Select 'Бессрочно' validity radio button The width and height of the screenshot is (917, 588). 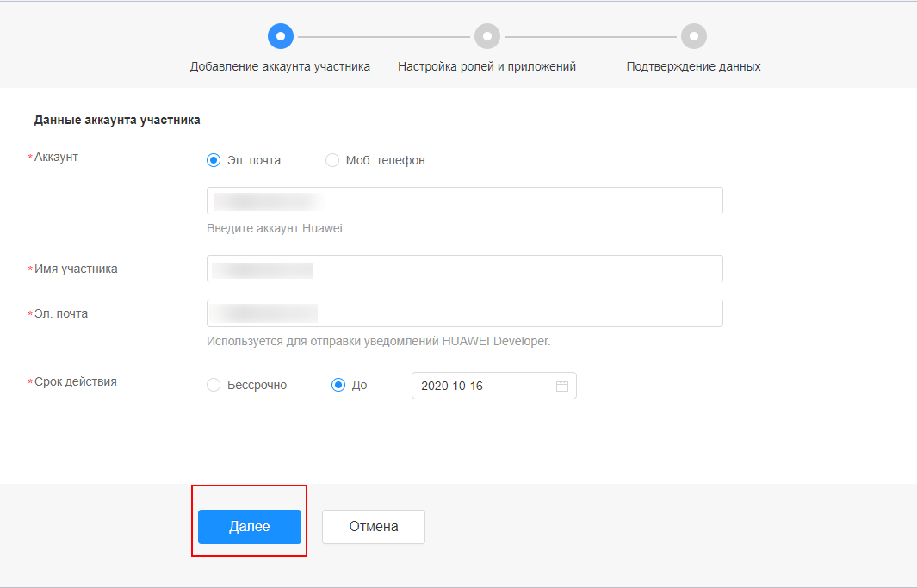point(214,386)
